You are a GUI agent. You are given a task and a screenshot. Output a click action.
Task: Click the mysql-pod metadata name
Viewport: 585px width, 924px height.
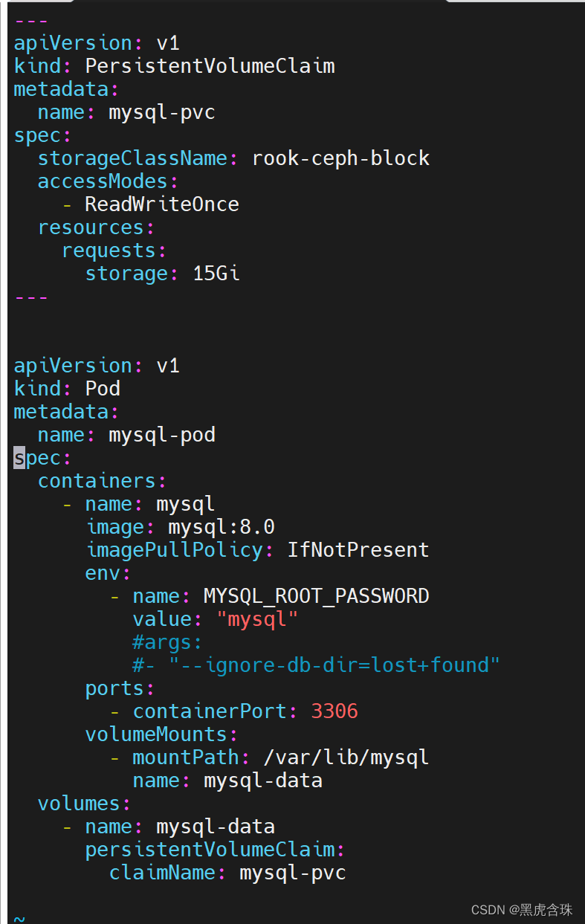[x=162, y=435]
